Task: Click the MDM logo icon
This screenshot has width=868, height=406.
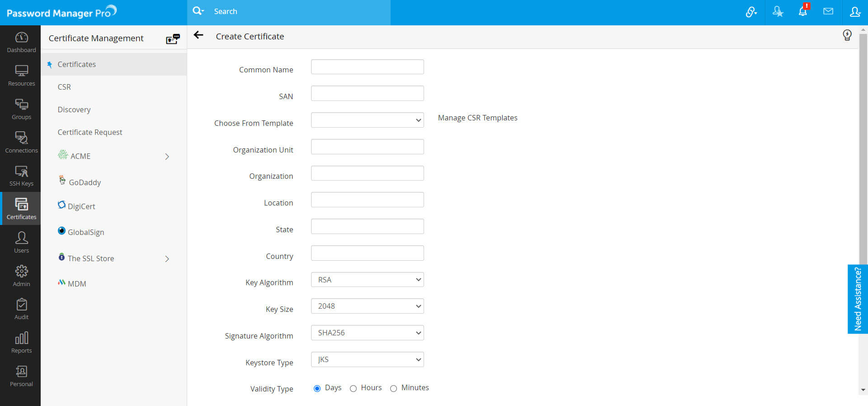Action: [61, 282]
